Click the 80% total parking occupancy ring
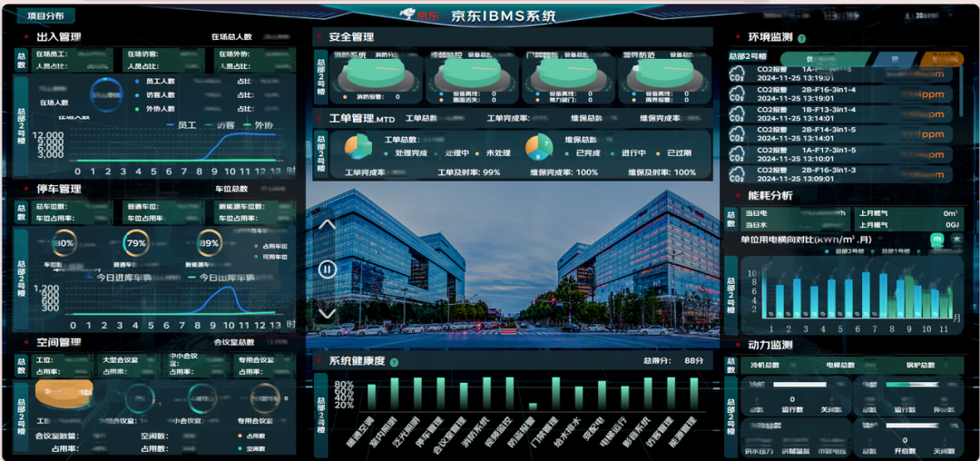The width and height of the screenshot is (980, 461). tap(64, 243)
